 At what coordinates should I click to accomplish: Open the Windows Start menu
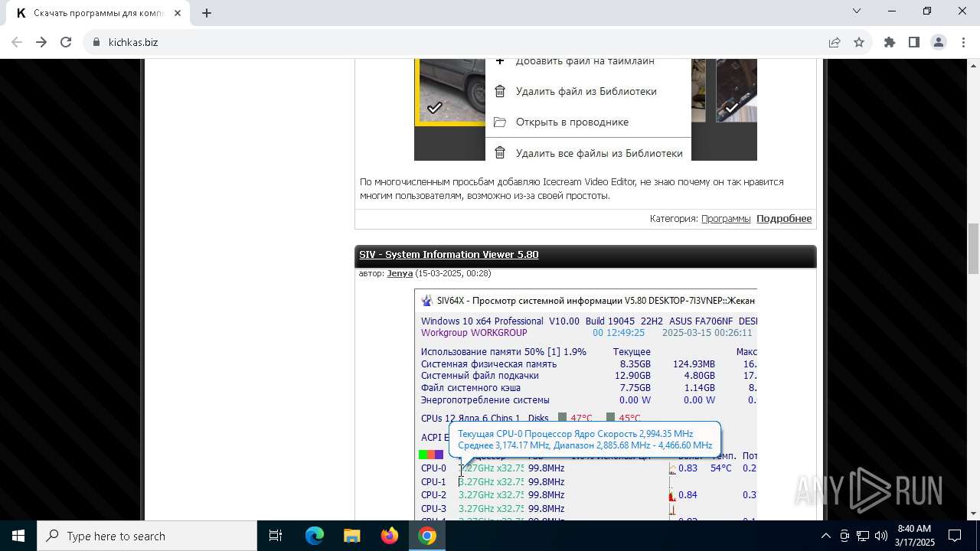click(x=18, y=536)
